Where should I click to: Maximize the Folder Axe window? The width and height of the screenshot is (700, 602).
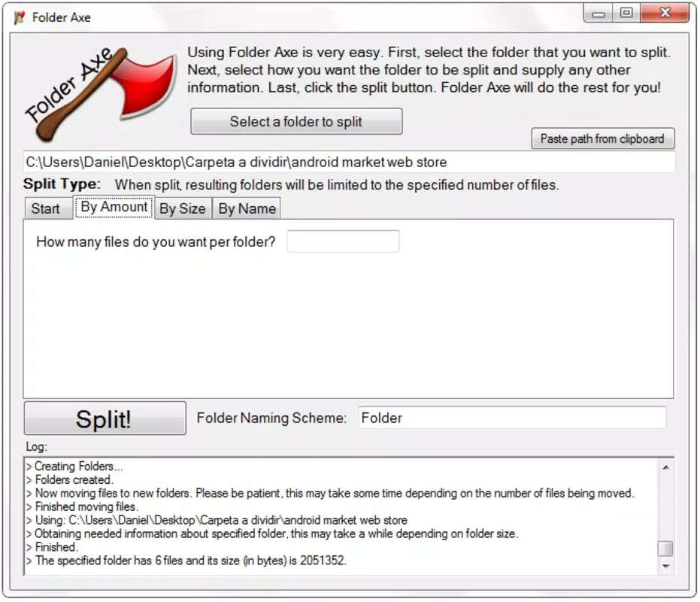(626, 13)
